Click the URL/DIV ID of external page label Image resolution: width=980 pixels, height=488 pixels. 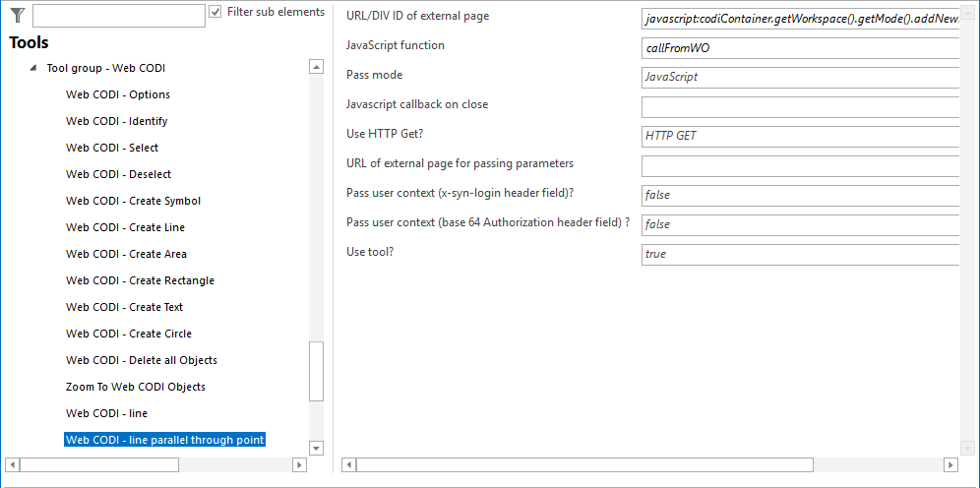417,17
